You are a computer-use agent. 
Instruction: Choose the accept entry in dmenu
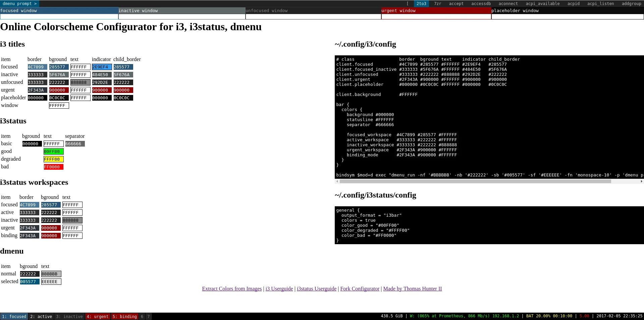tap(456, 4)
